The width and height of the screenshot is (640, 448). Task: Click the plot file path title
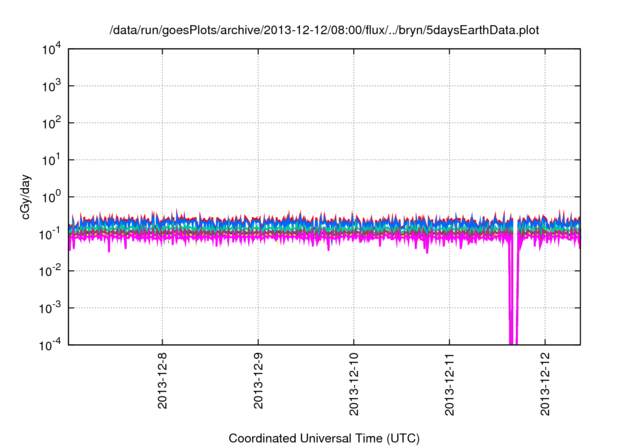(324, 30)
